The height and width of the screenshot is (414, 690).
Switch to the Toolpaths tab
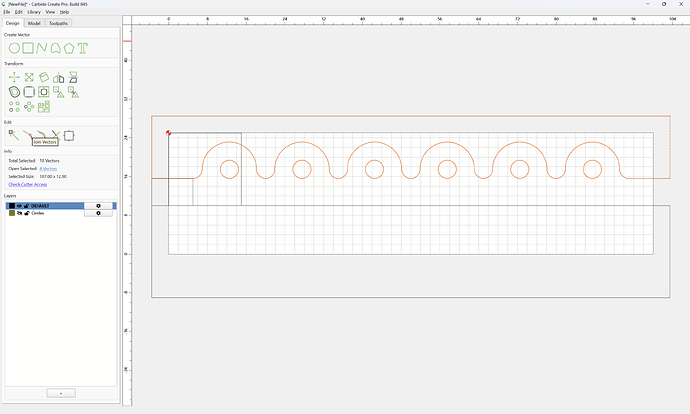pos(58,23)
